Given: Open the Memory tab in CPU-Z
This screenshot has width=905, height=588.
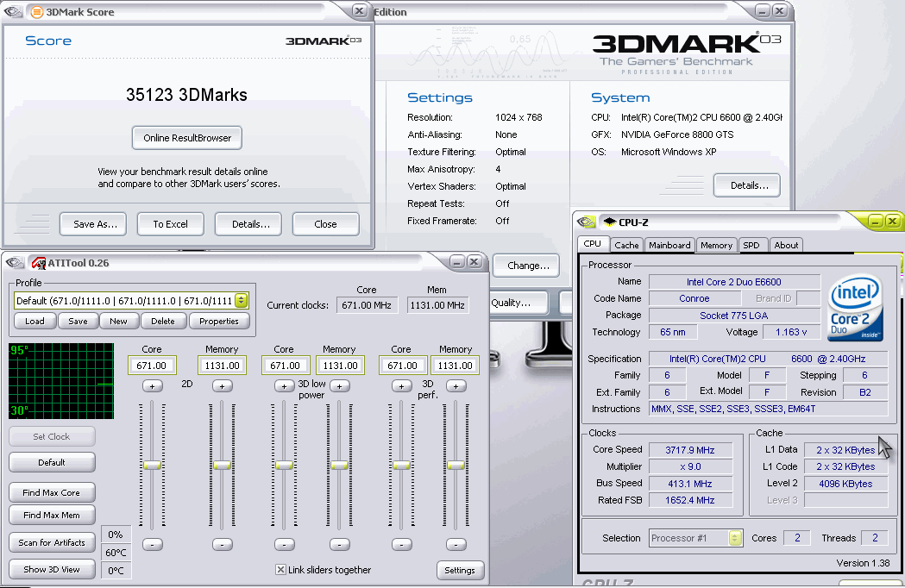Looking at the screenshot, I should [716, 245].
